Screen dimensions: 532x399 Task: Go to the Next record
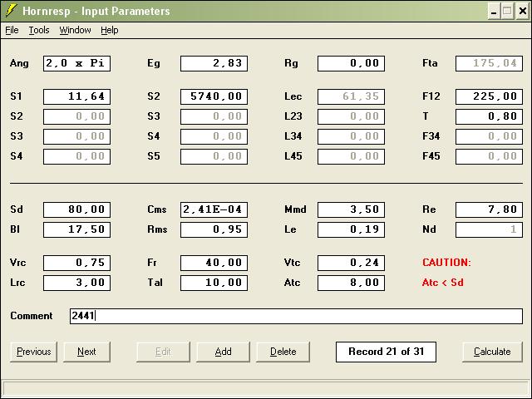(86, 352)
